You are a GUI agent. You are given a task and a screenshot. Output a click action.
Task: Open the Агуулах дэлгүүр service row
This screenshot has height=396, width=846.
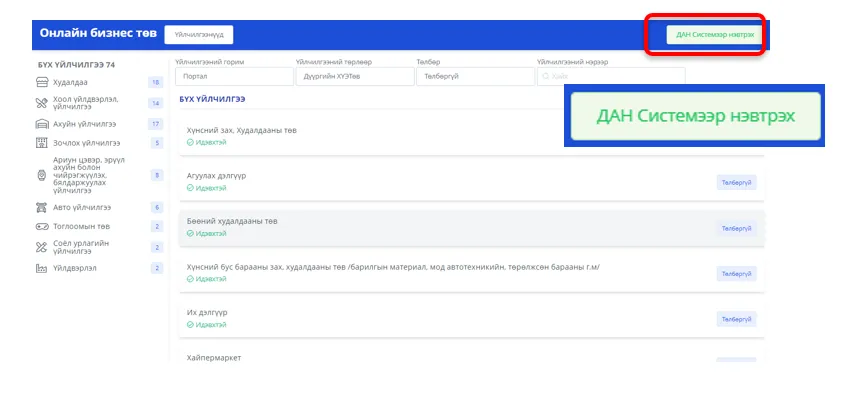tap(472, 182)
